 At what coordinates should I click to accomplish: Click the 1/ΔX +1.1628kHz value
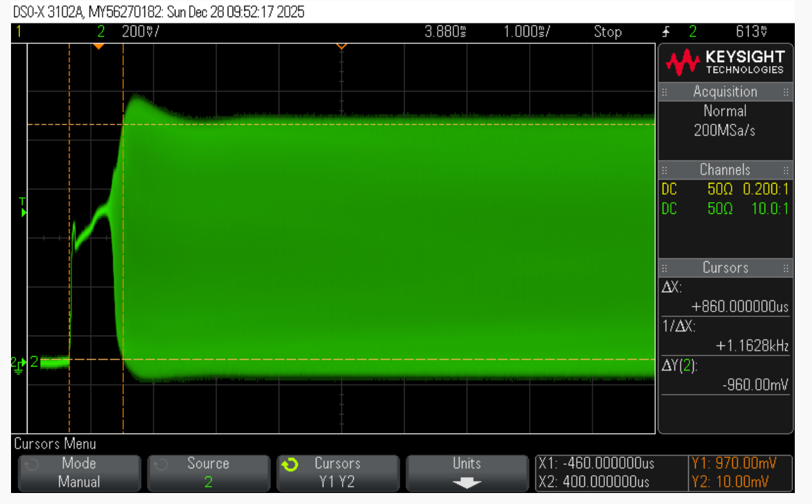[752, 346]
